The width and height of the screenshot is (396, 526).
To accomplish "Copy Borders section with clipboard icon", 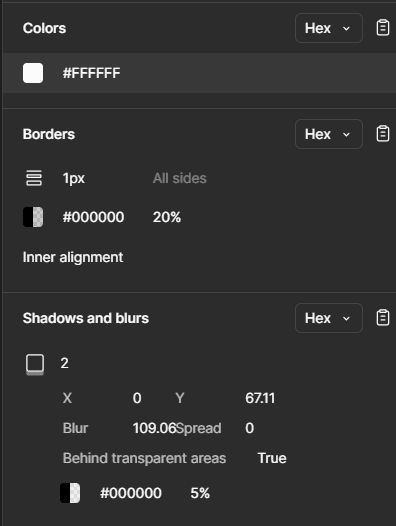I will click(383, 134).
